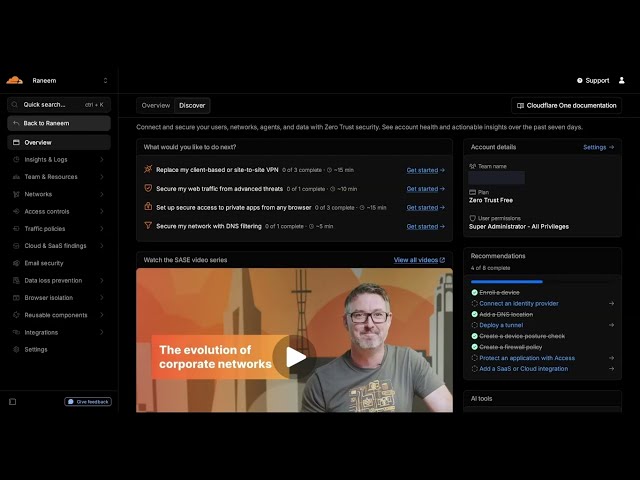Viewport: 640px width, 480px height.
Task: Click the VPN replacement icon
Action: point(148,169)
